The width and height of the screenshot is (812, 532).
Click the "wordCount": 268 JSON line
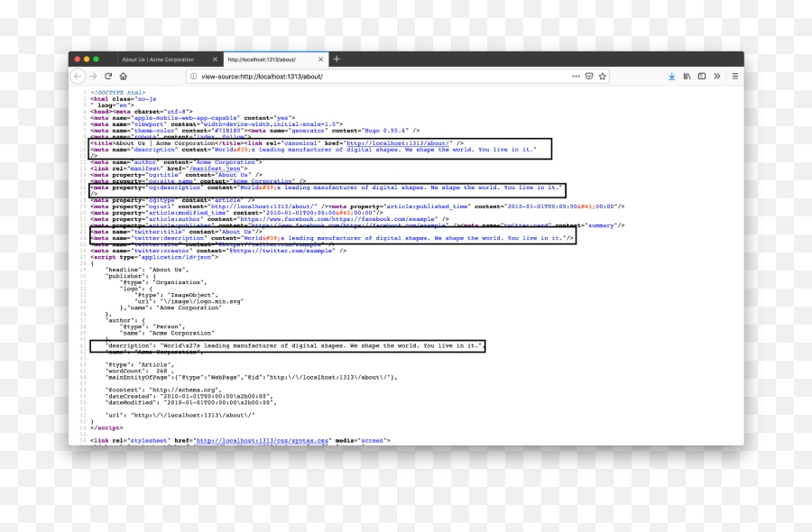(138, 371)
